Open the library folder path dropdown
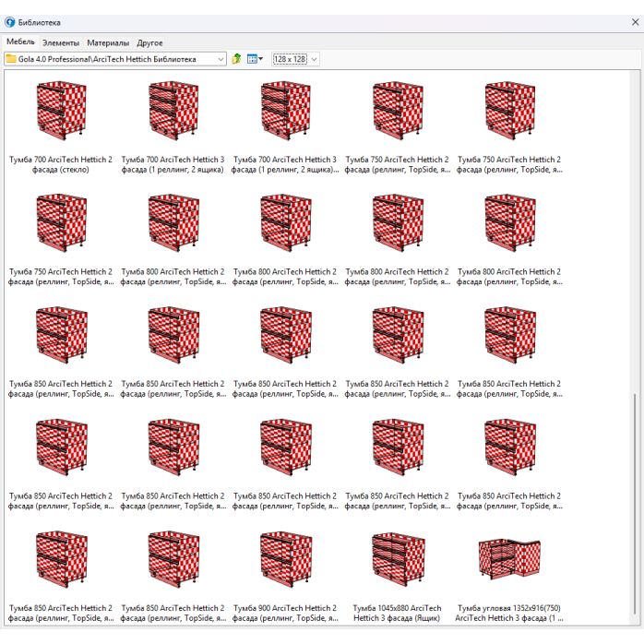This screenshot has width=644, height=644. click(x=221, y=59)
